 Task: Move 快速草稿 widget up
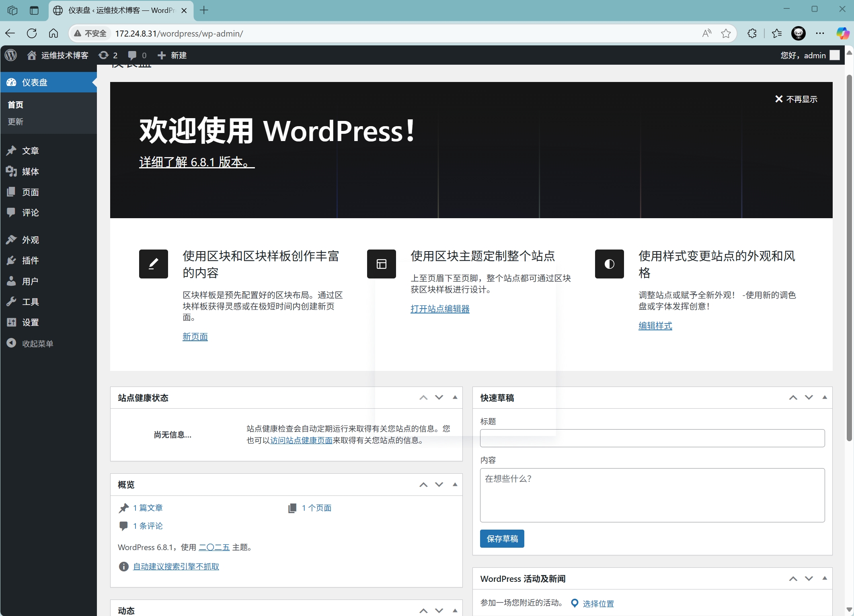(793, 397)
